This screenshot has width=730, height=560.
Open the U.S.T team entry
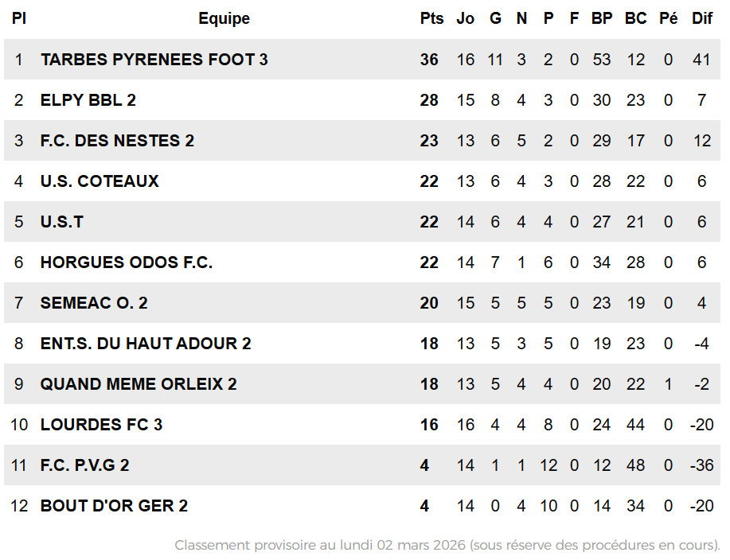coord(62,222)
